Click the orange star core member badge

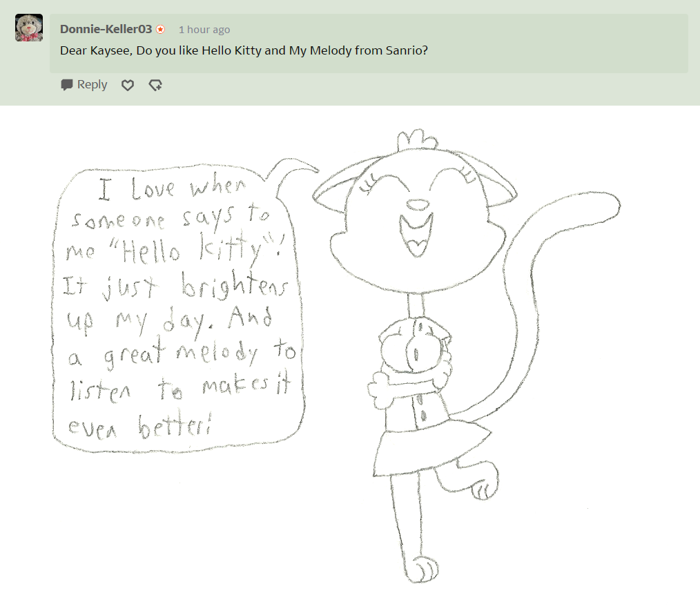point(161,30)
